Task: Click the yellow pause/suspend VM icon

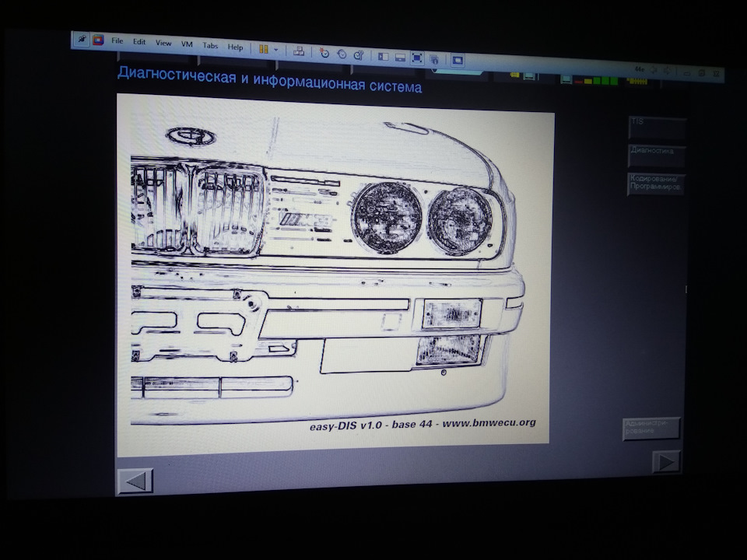Action: pos(264,49)
